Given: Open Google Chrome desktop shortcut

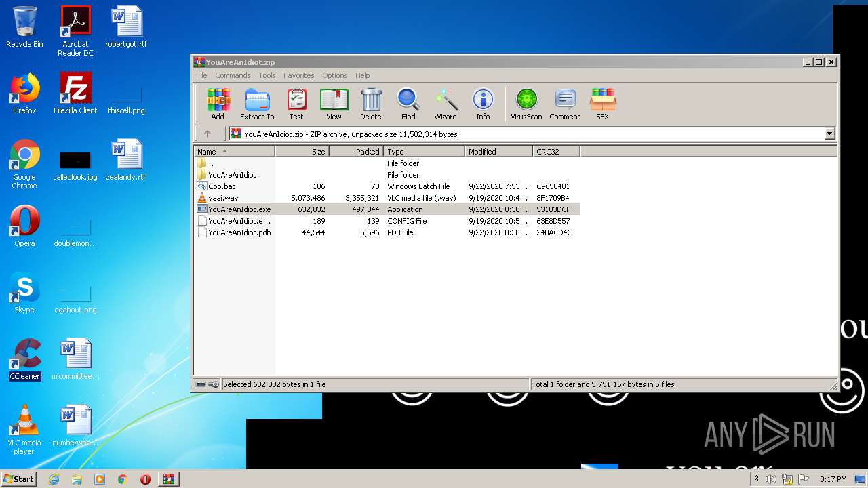Looking at the screenshot, I should [x=24, y=164].
